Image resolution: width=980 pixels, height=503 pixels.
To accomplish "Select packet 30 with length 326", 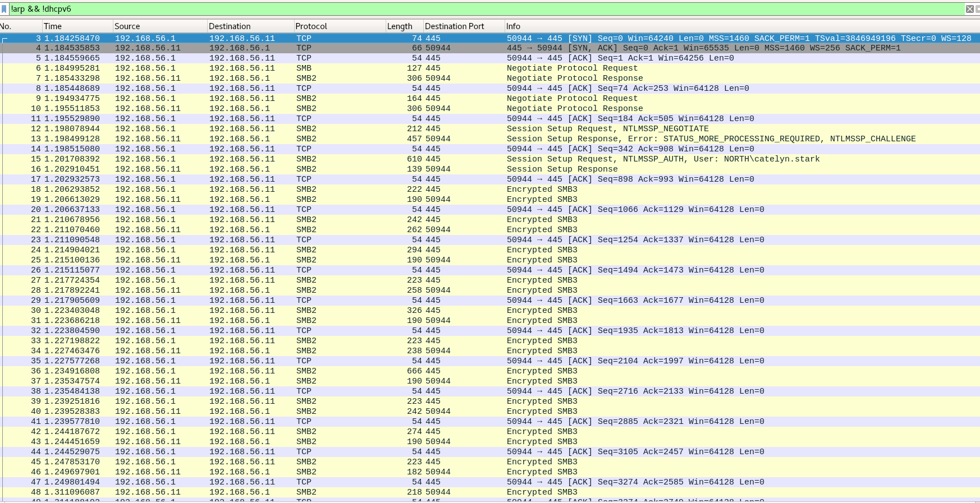I will 490,311.
